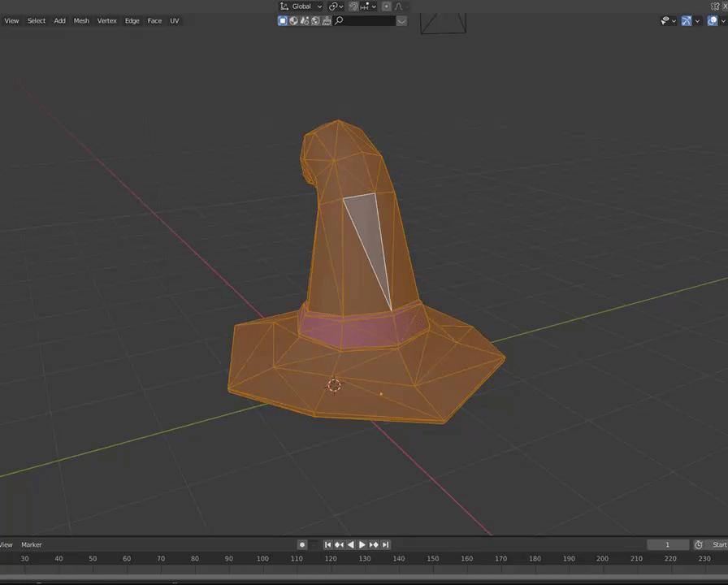The width and height of the screenshot is (728, 585).
Task: Open the Marker menu in the timeline
Action: (32, 544)
